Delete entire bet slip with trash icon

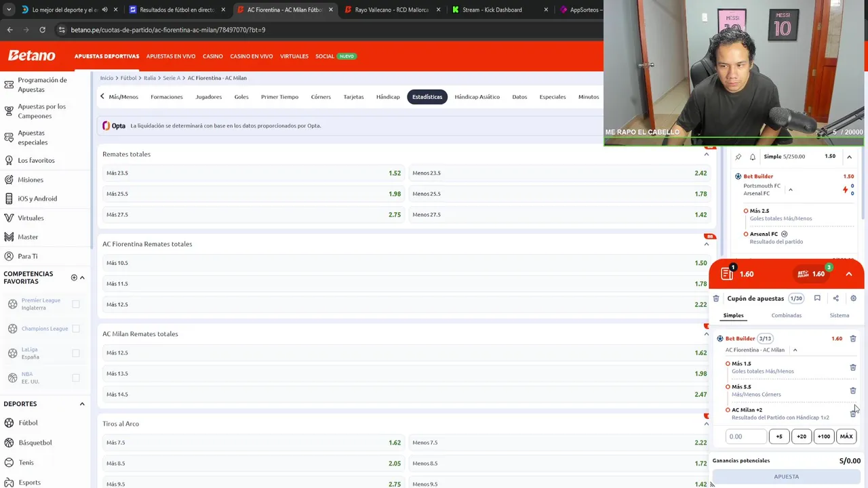715,298
